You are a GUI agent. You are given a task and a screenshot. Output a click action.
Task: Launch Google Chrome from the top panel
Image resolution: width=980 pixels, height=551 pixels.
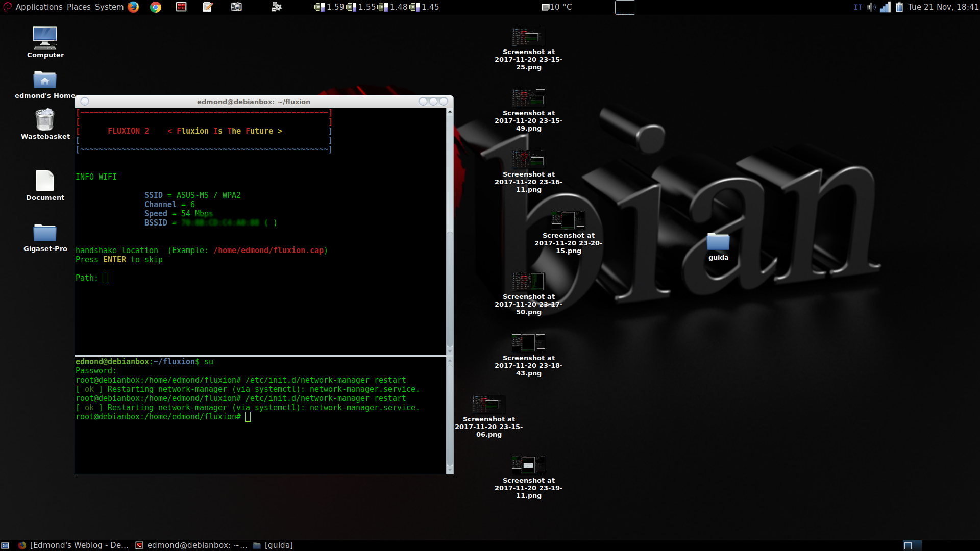156,7
